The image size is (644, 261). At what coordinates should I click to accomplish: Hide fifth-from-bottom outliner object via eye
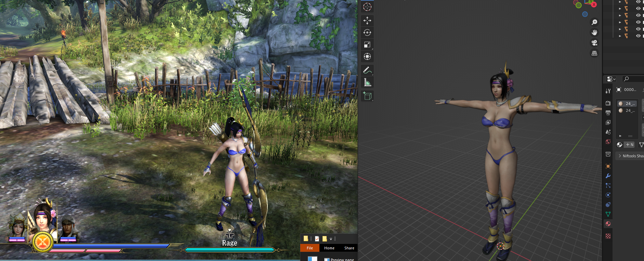pos(638,9)
